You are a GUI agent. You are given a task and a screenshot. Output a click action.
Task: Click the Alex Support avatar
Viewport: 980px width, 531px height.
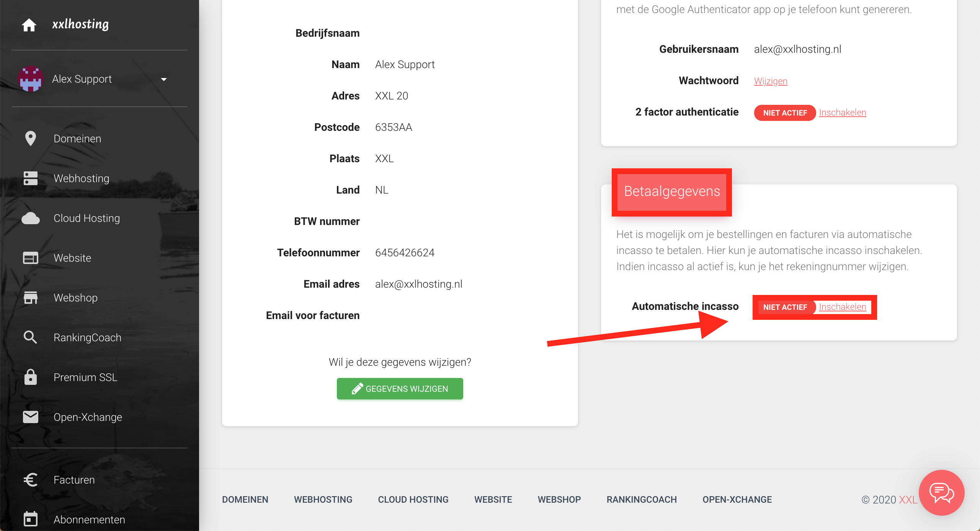pos(30,79)
